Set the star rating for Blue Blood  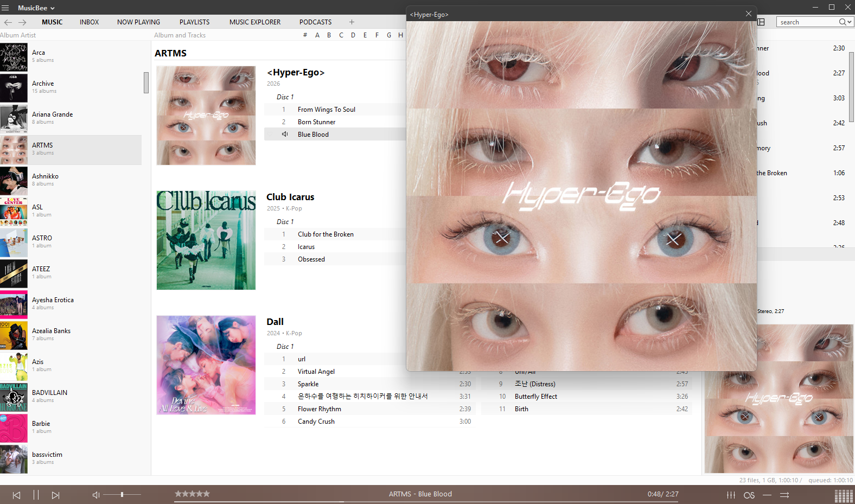point(192,494)
